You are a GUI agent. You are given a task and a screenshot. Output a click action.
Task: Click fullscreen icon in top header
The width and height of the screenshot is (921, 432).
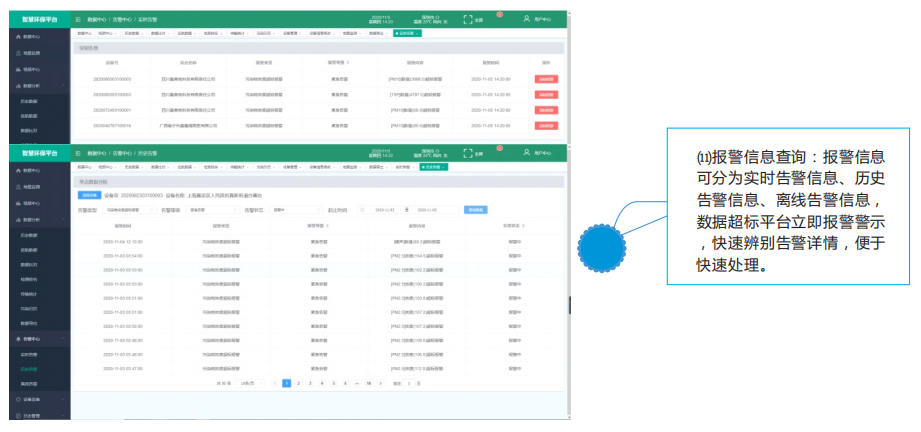468,18
